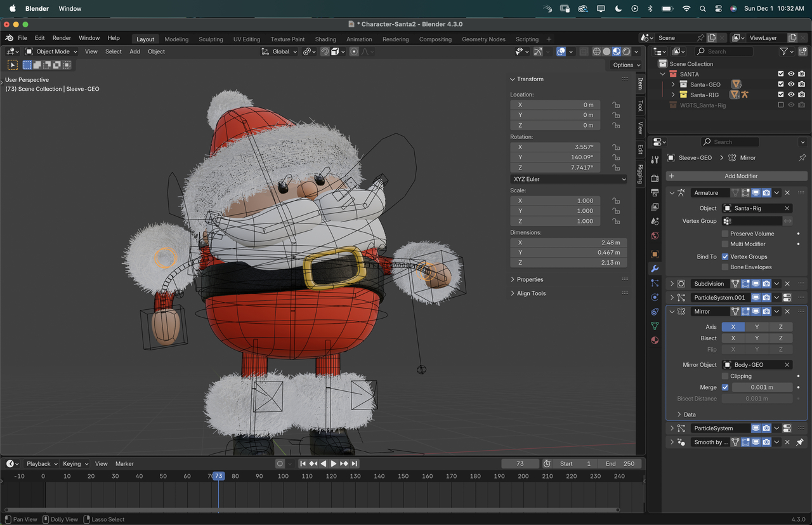Click the lock icon for Location X

coord(616,105)
